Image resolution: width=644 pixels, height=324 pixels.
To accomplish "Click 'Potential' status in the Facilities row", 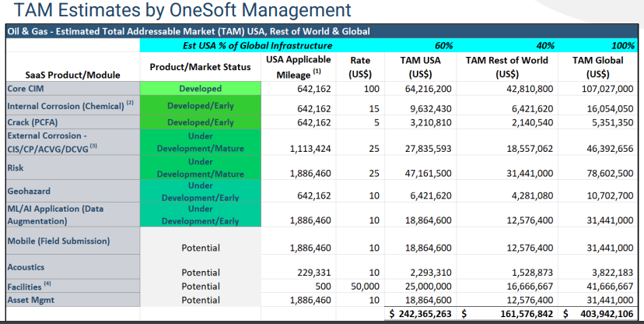I will pyautogui.click(x=201, y=286).
